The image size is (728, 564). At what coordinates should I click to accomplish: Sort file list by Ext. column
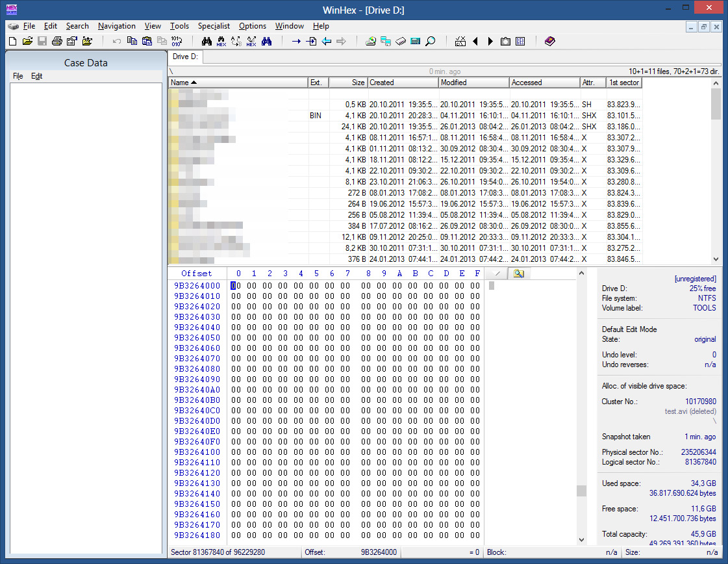(318, 83)
